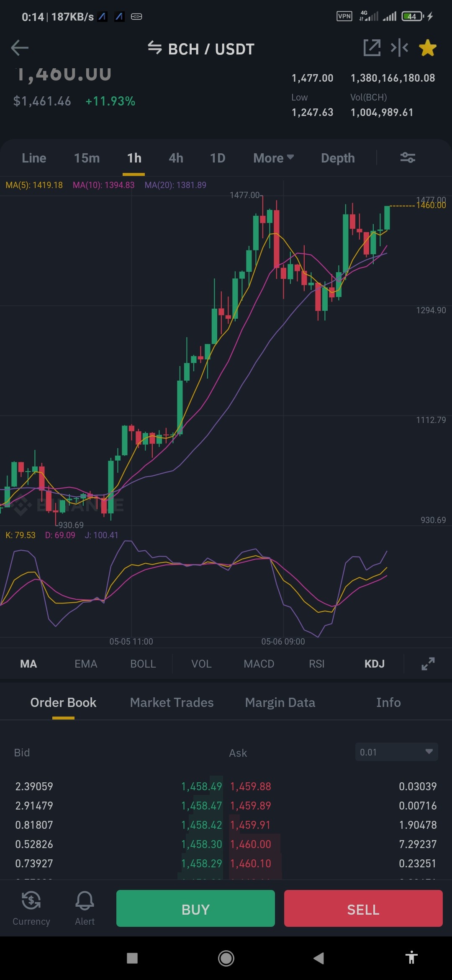Toggle the favorite star for BCH/USDT

pos(428,48)
